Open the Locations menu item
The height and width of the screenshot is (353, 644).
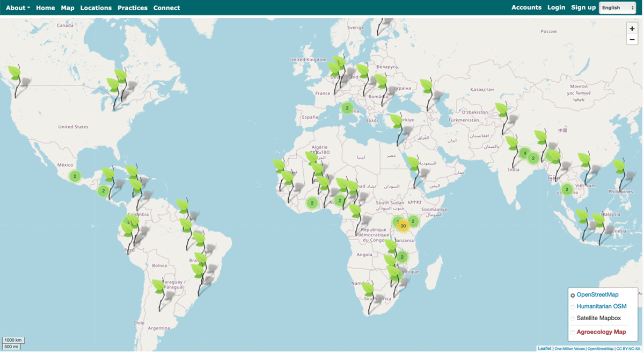tap(96, 8)
